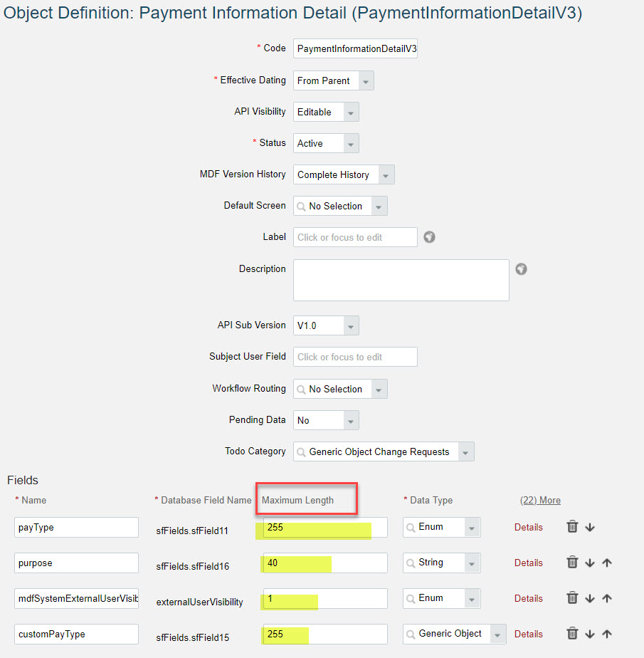This screenshot has height=658, width=644.
Task: Move the mdfSystemExternalUserVisibility field up
Action: click(607, 598)
